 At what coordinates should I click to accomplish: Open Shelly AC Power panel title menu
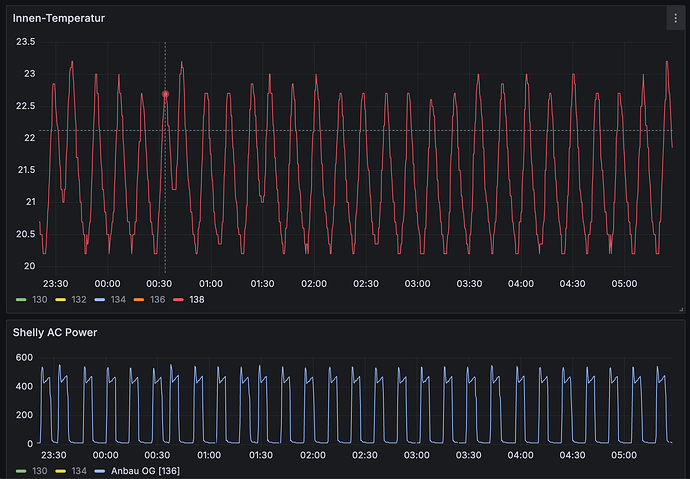(57, 331)
